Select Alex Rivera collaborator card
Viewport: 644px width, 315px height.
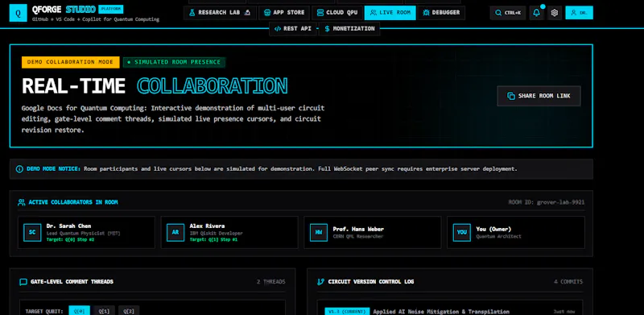[229, 232]
